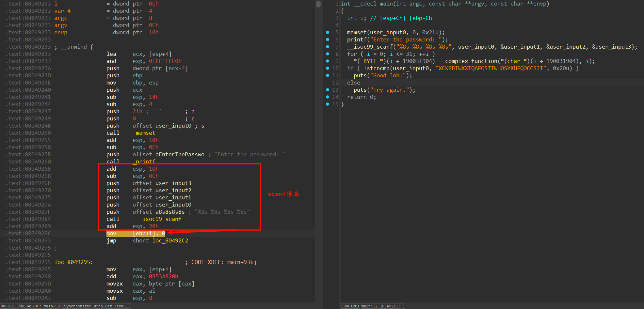Toggle breakpoint dot on pseudocode line 7

(328, 47)
